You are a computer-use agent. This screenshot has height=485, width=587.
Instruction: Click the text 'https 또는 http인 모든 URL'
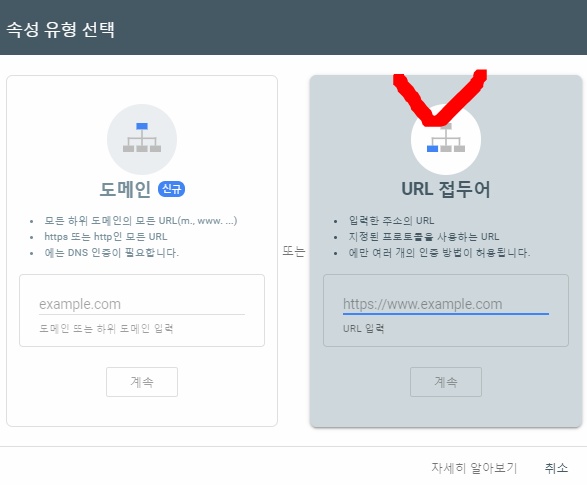coord(106,237)
